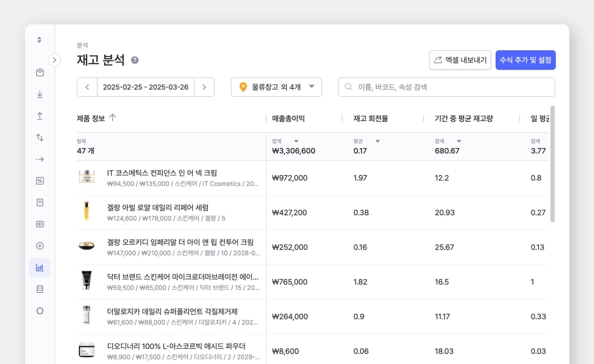Open 디오디너리 100% L-아스코르빅 애시드 파우더

pos(176,346)
